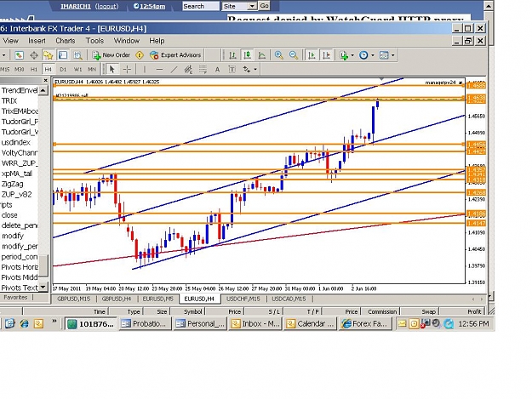Select the Arrows drawing tool
Screen dimensions: 532x399
247,70
